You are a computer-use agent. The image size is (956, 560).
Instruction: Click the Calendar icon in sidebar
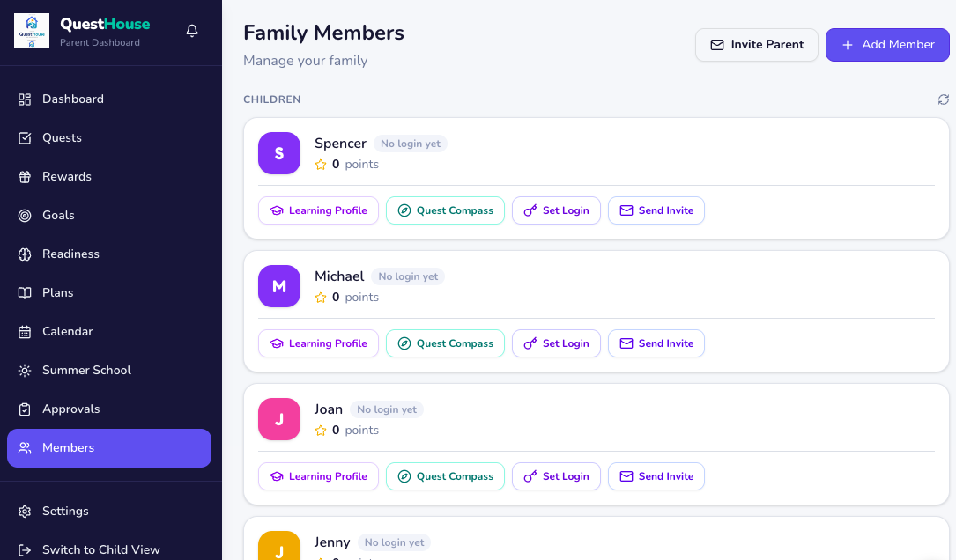25,331
